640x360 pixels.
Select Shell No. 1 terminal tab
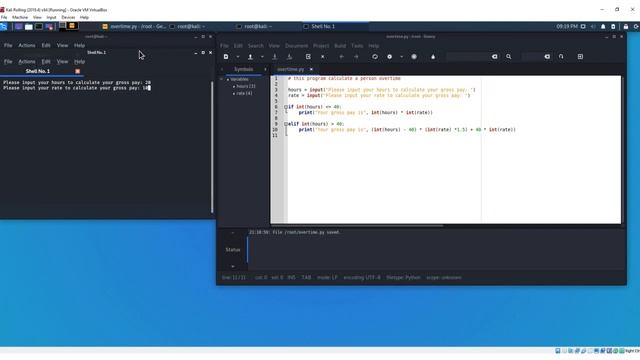click(x=38, y=71)
